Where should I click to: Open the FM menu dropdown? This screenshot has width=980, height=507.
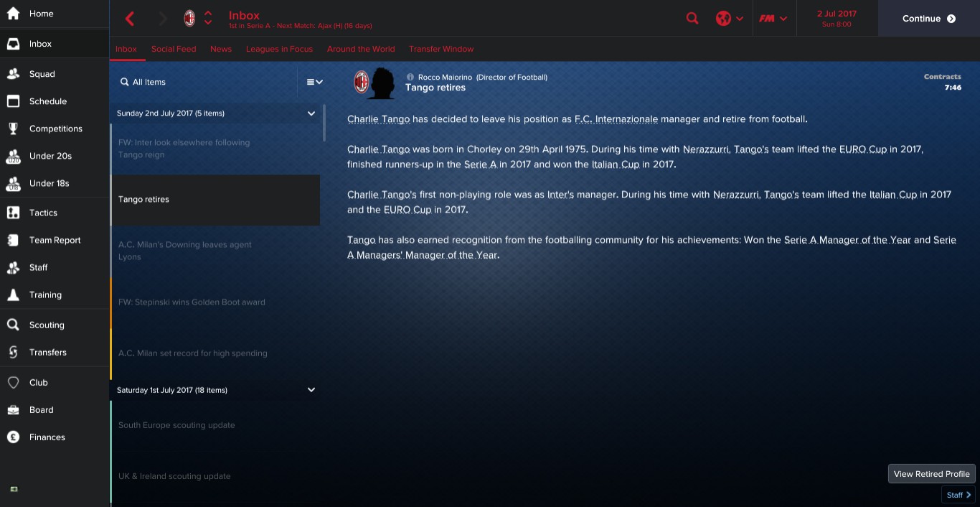(773, 19)
